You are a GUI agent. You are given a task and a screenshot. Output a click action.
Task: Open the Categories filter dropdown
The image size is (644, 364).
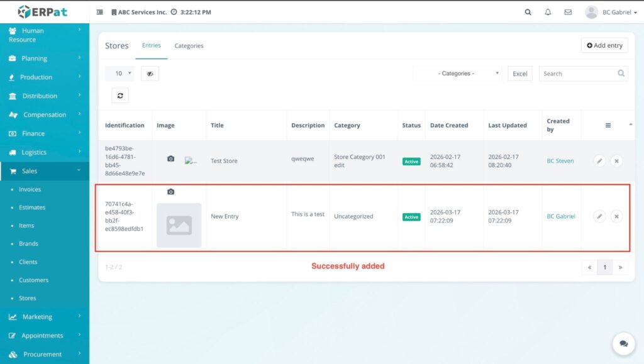pos(457,74)
